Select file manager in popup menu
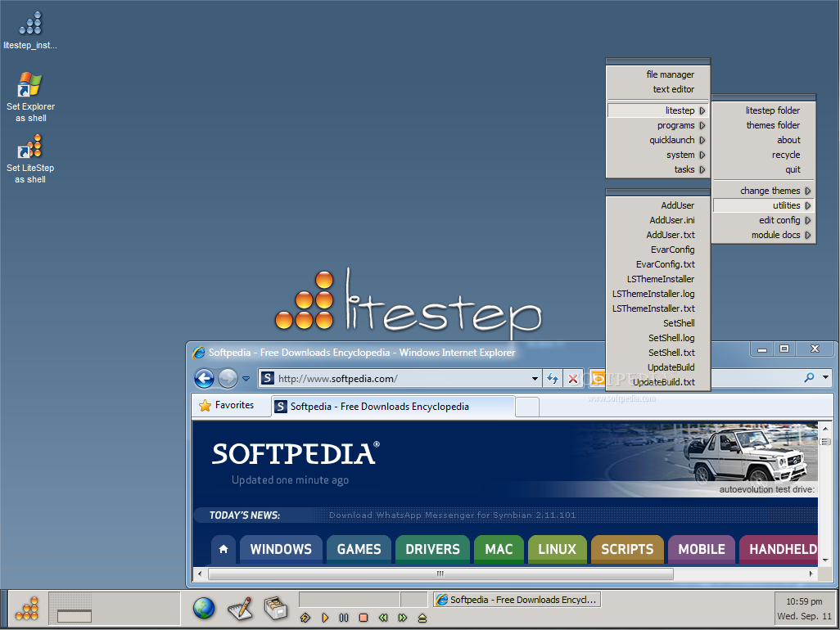The height and width of the screenshot is (630, 840). [670, 74]
